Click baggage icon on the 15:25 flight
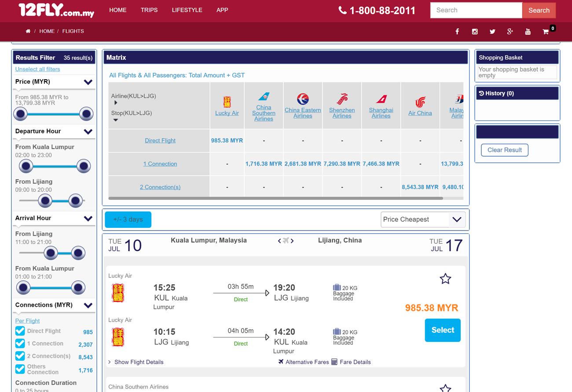572x392 pixels. [x=337, y=288]
